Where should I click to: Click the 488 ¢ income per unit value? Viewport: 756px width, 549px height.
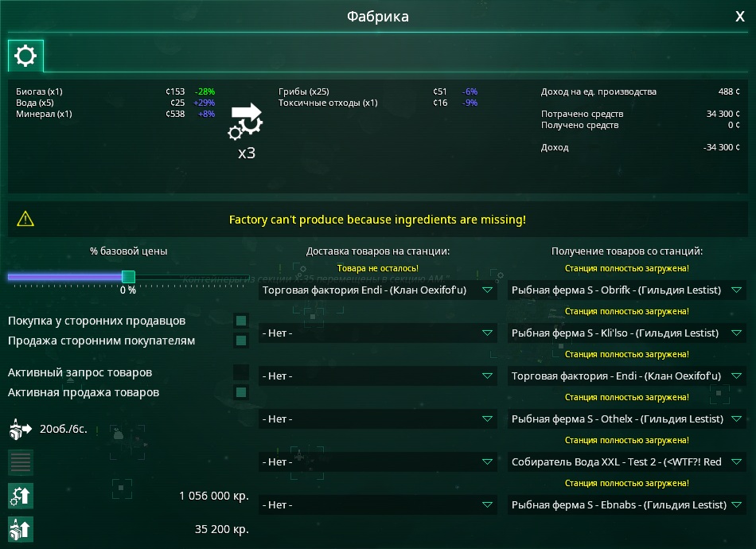tap(729, 91)
